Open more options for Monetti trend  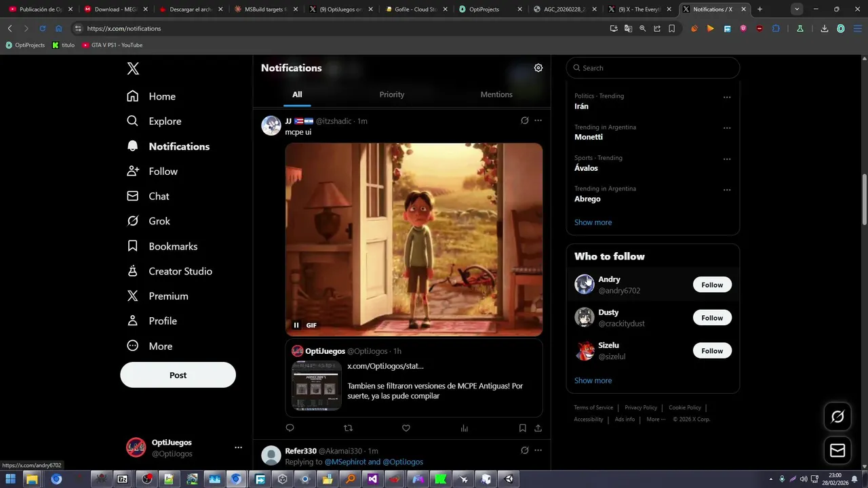(727, 128)
